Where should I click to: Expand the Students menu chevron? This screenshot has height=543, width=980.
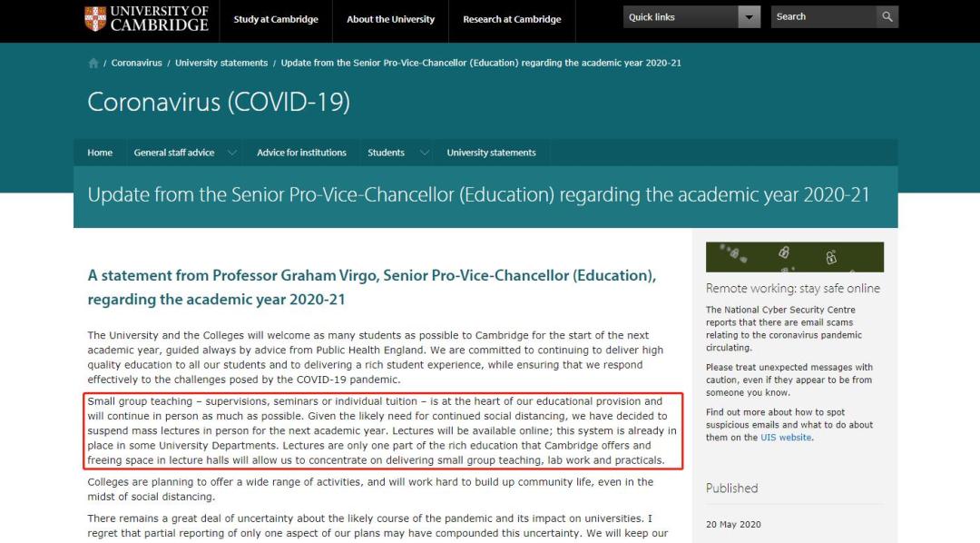tap(423, 153)
